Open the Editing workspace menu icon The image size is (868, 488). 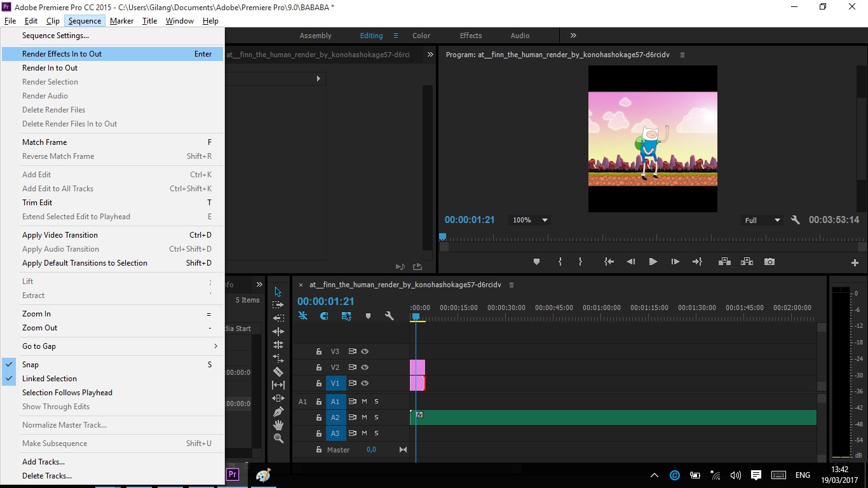(x=395, y=36)
